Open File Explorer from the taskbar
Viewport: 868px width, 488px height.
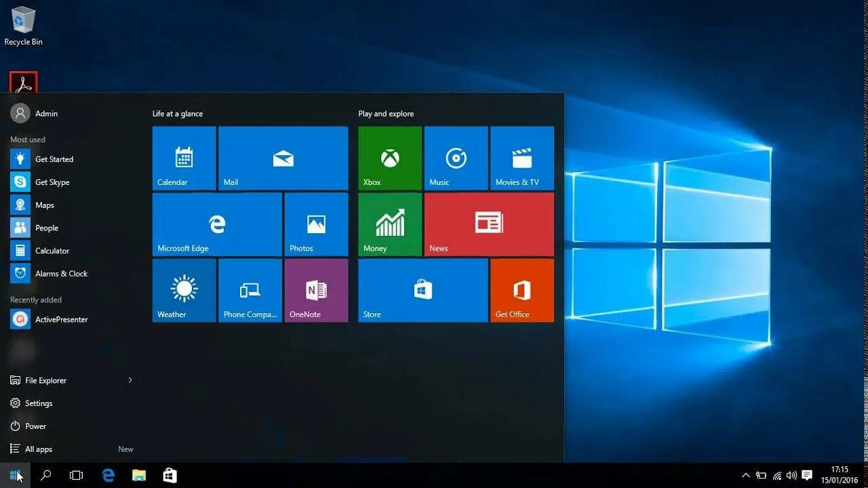[x=139, y=475]
